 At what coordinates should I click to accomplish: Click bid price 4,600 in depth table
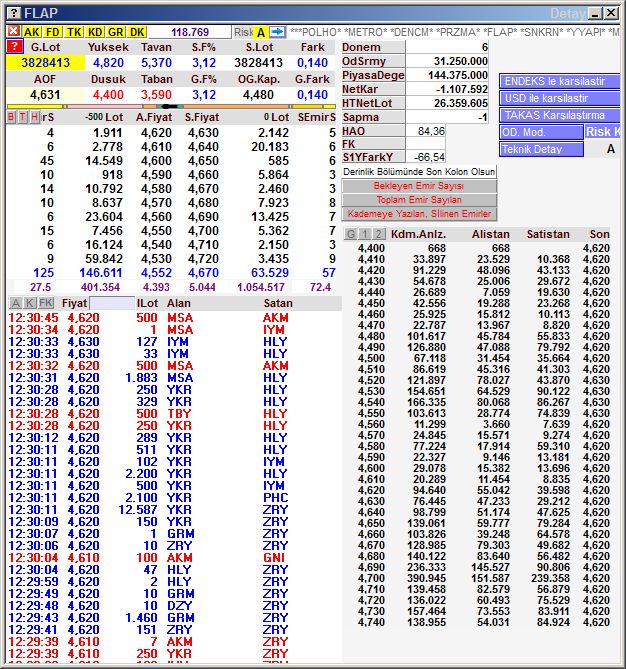[156, 161]
